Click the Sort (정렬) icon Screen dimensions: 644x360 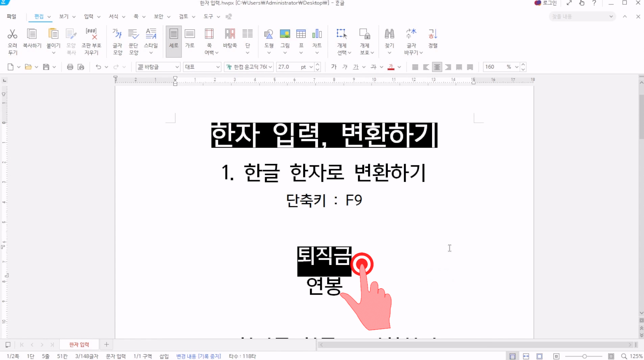tap(433, 34)
